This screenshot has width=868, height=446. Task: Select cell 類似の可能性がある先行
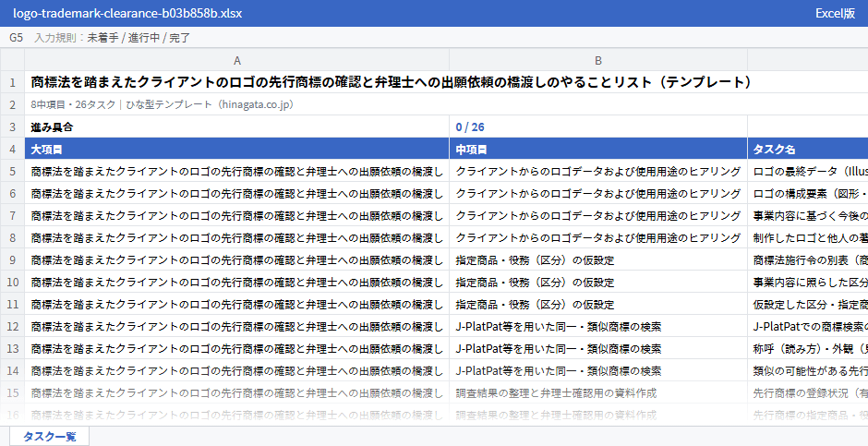tap(808, 370)
